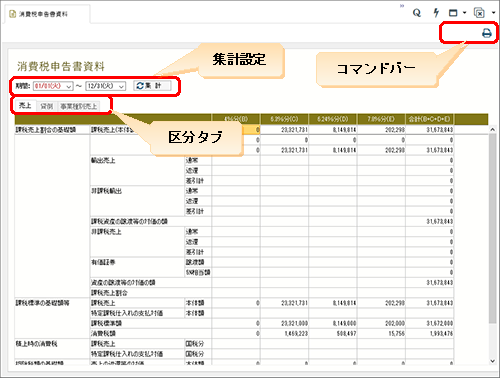Click the scrollbar up arrow
Viewport: 500px width, 378px height.
pos(493,130)
